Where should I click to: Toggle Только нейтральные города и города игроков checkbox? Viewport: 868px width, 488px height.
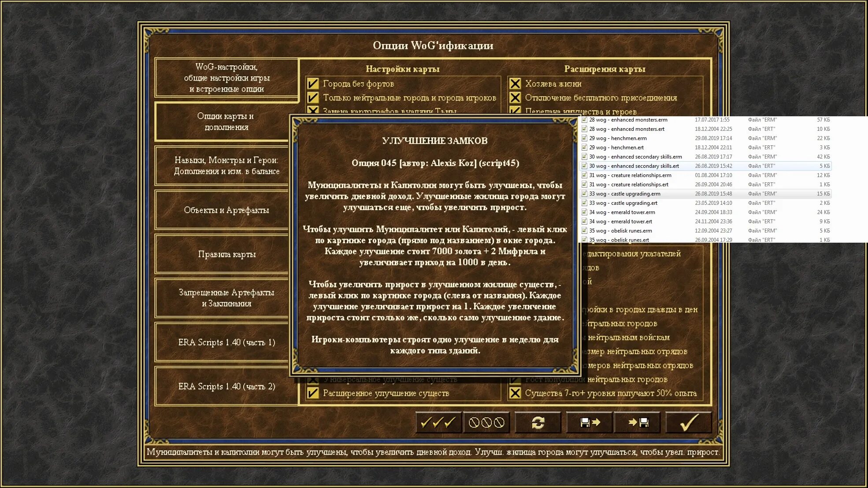point(313,98)
